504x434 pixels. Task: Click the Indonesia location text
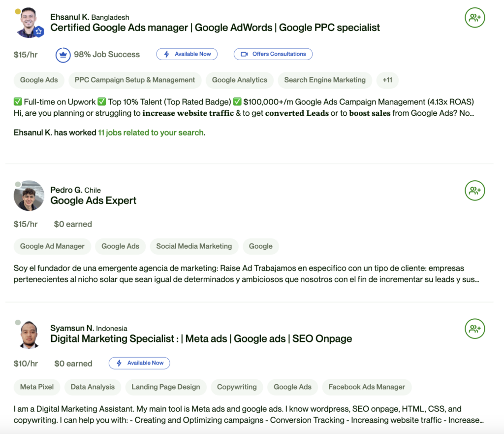[112, 329]
